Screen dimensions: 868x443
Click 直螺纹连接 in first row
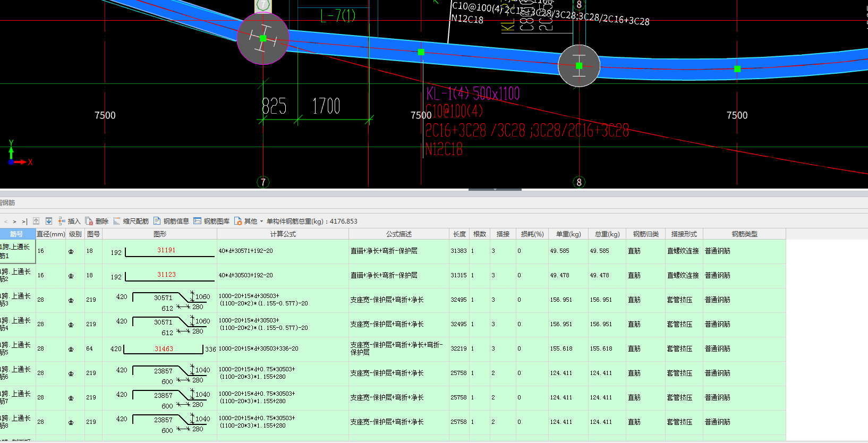coord(683,251)
